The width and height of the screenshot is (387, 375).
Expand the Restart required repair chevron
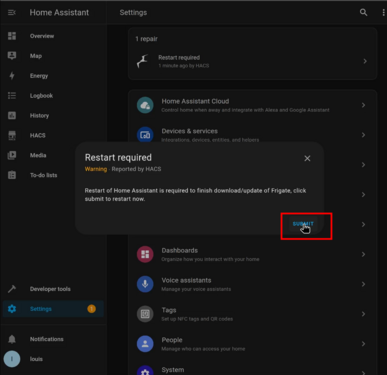(x=365, y=61)
